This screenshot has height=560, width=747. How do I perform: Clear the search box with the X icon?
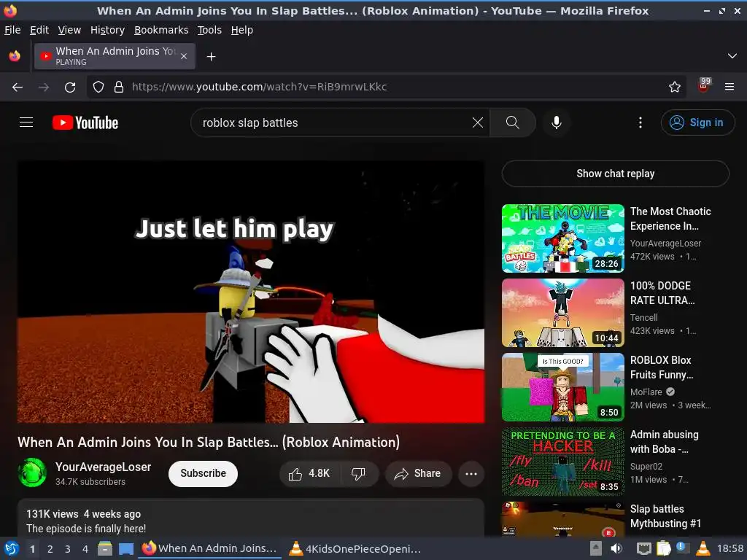(x=478, y=122)
